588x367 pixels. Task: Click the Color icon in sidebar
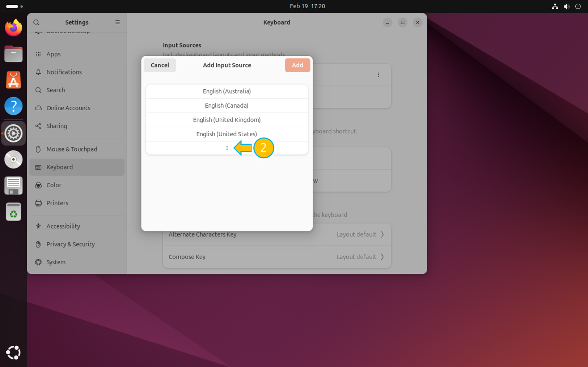click(x=38, y=185)
